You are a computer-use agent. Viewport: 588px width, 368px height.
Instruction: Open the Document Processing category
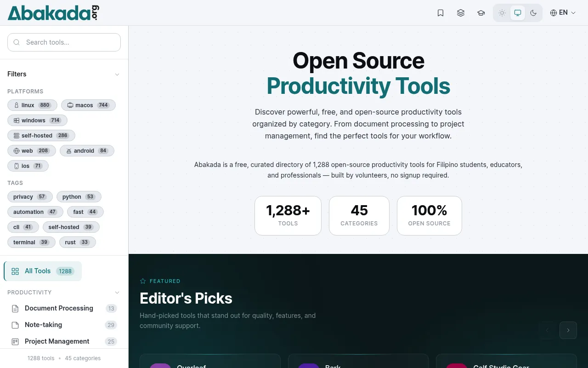point(64,308)
